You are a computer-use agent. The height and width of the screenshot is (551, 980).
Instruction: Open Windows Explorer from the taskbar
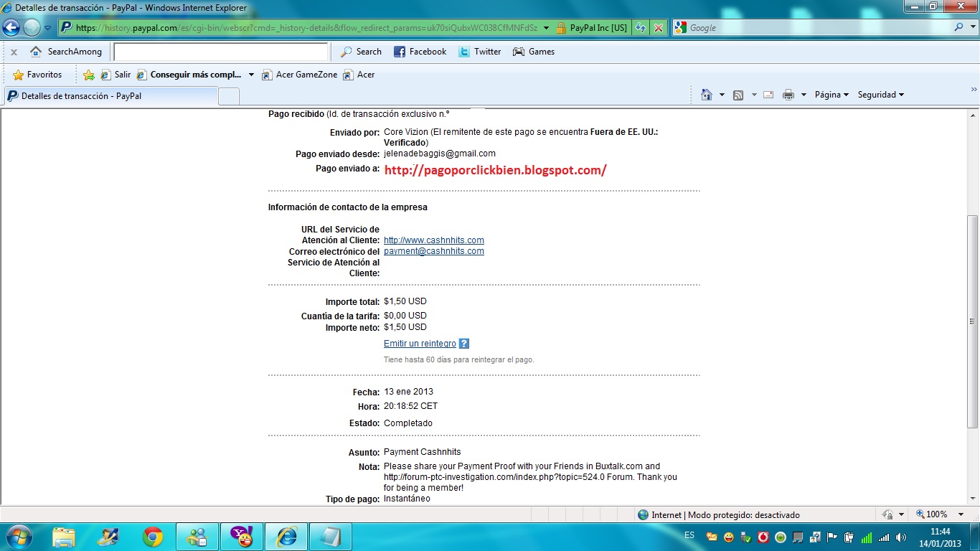[x=64, y=537]
